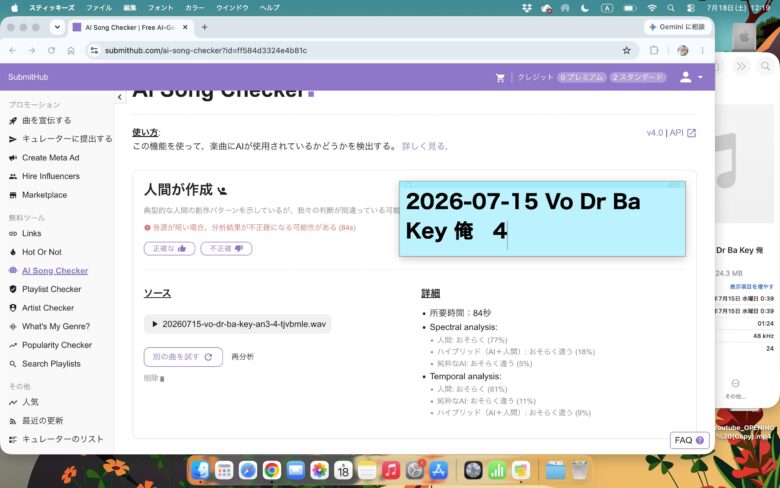The image size is (780, 488).
Task: Open Hire Influencers page
Action: pyautogui.click(x=44, y=176)
